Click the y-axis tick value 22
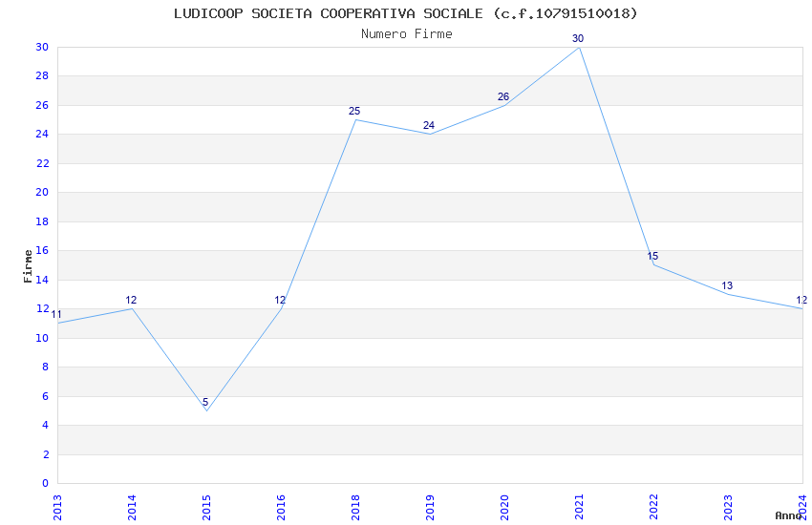Screen dimensions: 812x525 pyautogui.click(x=42, y=163)
